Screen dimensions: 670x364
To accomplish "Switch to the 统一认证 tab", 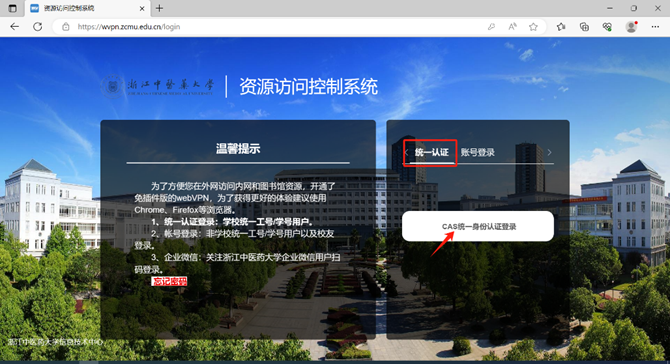I will (432, 153).
